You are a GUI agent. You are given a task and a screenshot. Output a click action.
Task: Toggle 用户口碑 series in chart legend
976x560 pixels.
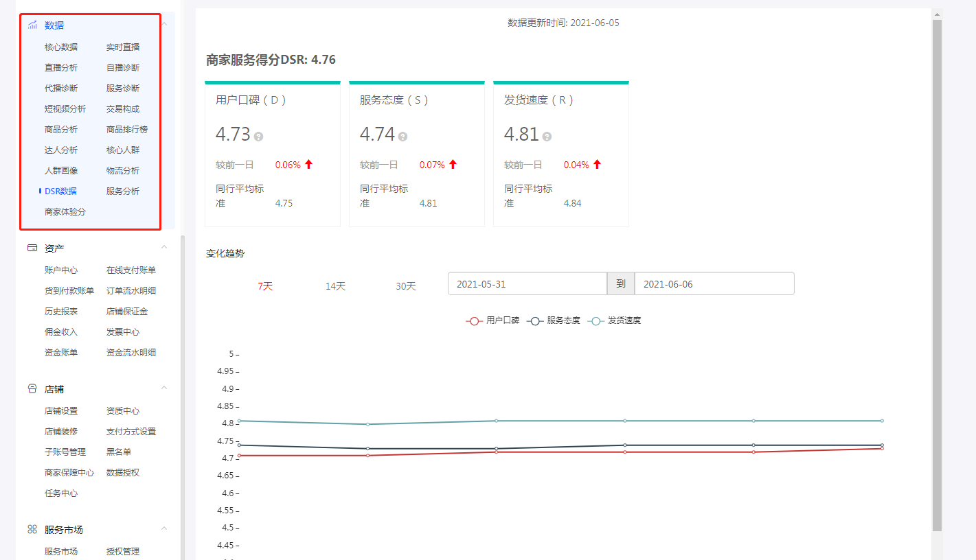(492, 320)
